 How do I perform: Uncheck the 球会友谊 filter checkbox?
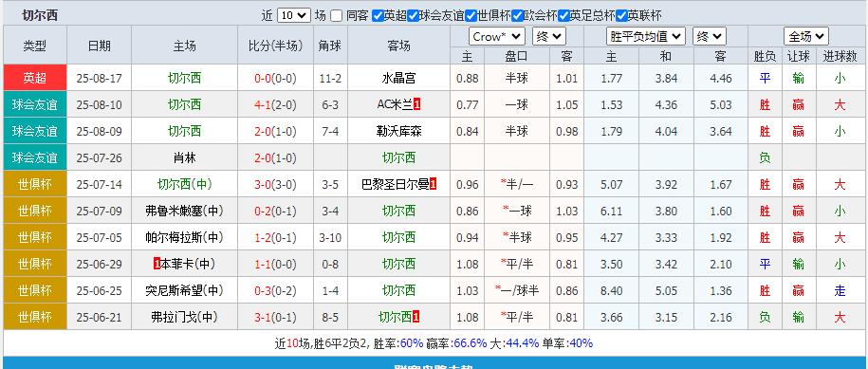[x=413, y=15]
